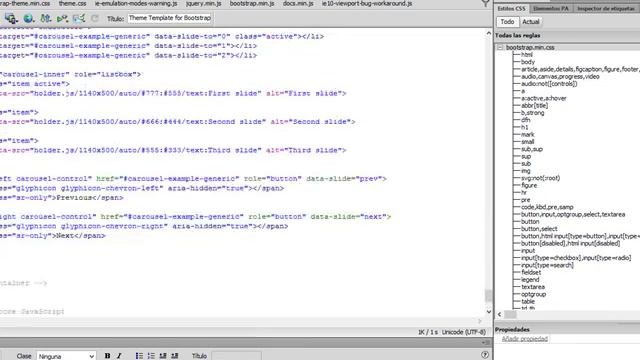Viewport: 640px width, 360px height.
Task: Select the input[type=search] rule
Action: pos(547,265)
